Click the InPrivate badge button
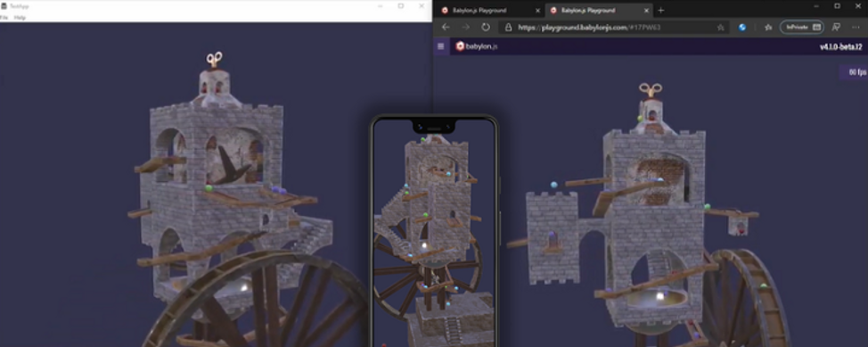This screenshot has height=347, width=868. (x=801, y=27)
